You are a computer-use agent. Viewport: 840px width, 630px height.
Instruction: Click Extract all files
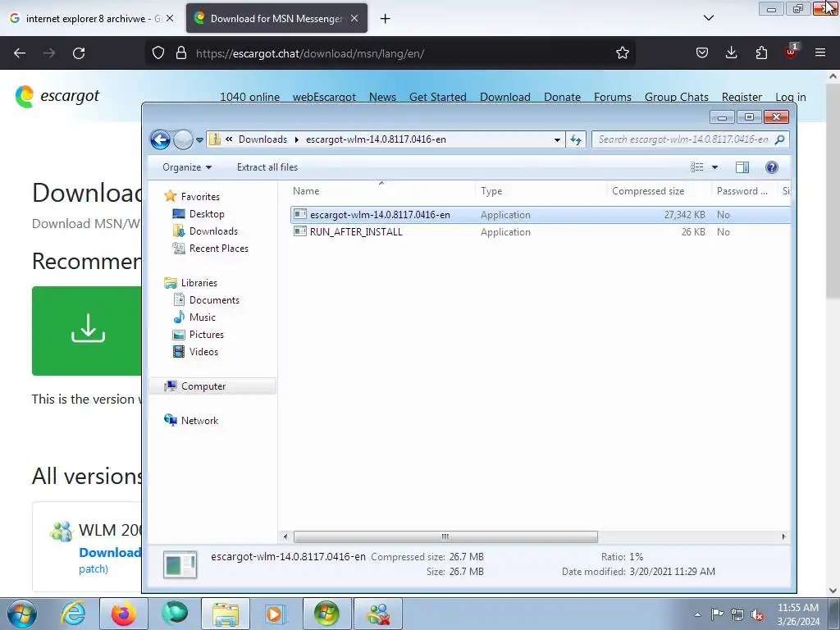click(x=267, y=167)
